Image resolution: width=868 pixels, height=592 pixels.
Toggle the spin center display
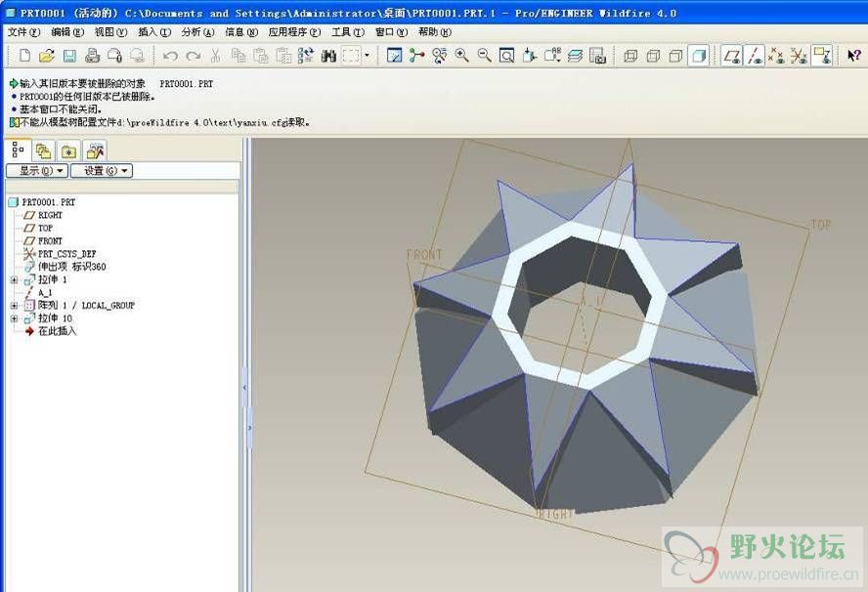coord(416,56)
